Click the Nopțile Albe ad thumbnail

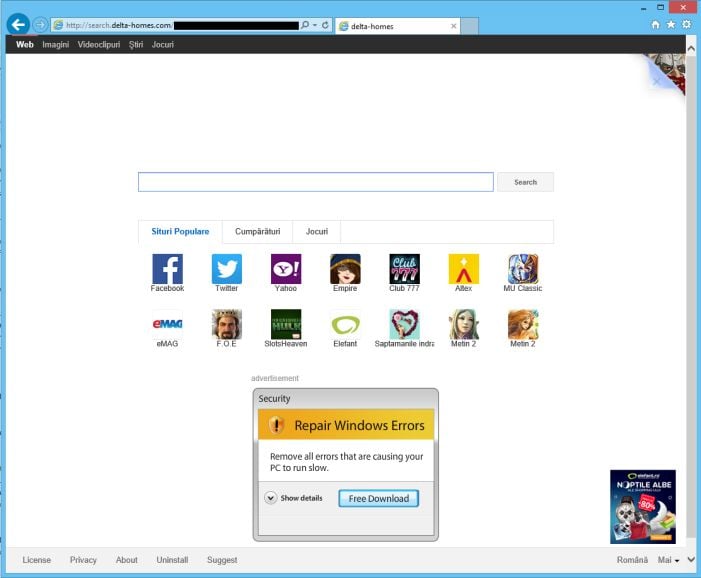(643, 506)
